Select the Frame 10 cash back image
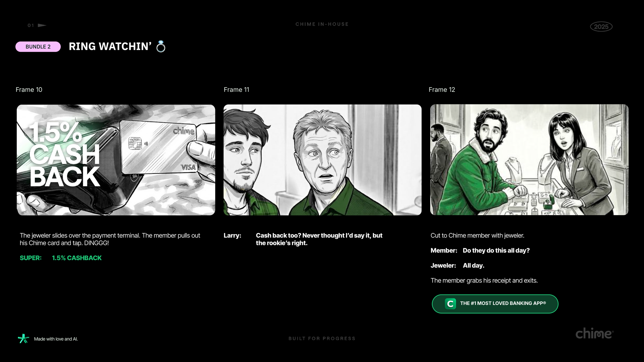Viewport: 644px width, 362px height. (x=116, y=160)
